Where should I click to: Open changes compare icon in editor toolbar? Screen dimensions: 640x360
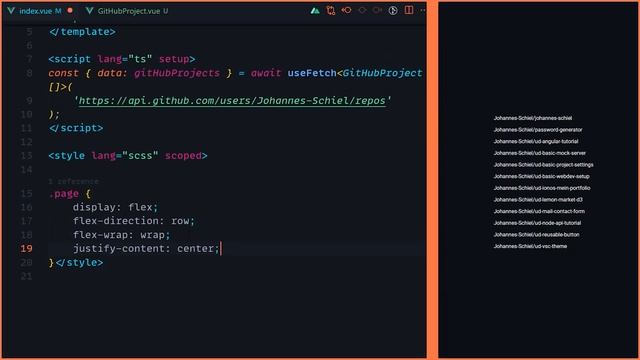point(331,11)
